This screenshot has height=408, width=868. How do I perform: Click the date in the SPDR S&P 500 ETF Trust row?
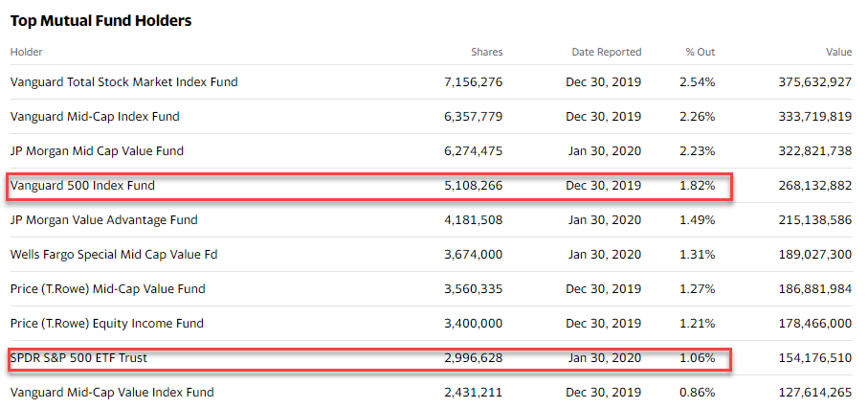pos(605,358)
